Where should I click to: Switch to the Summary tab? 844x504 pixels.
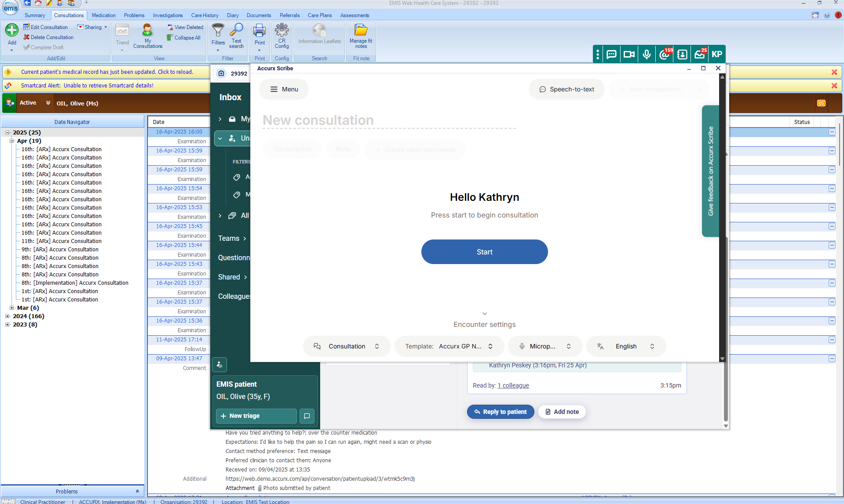pyautogui.click(x=35, y=15)
